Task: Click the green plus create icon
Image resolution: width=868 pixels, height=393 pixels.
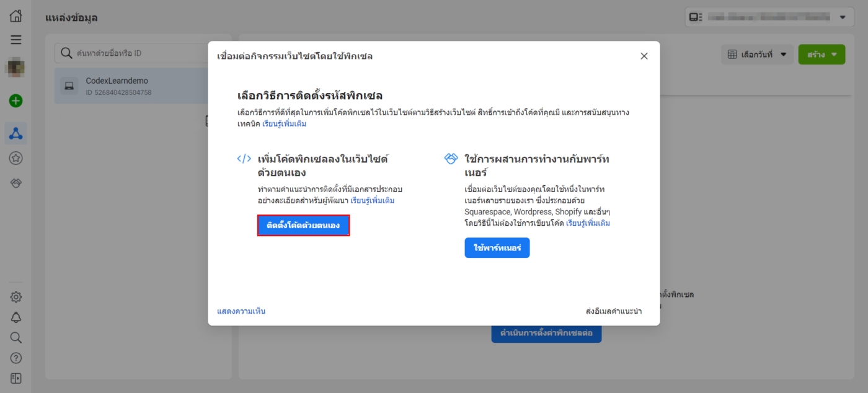Action: (16, 101)
